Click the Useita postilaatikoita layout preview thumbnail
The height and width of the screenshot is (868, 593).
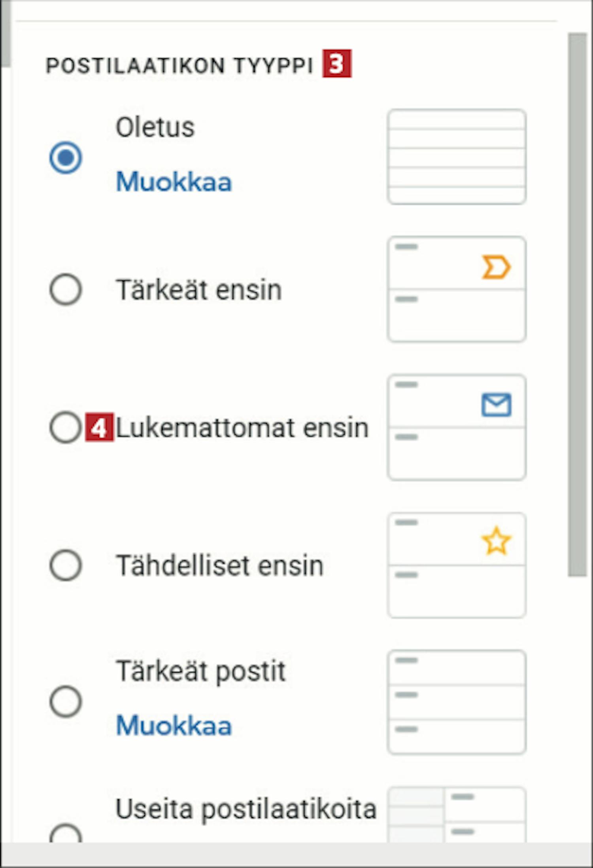tap(457, 815)
